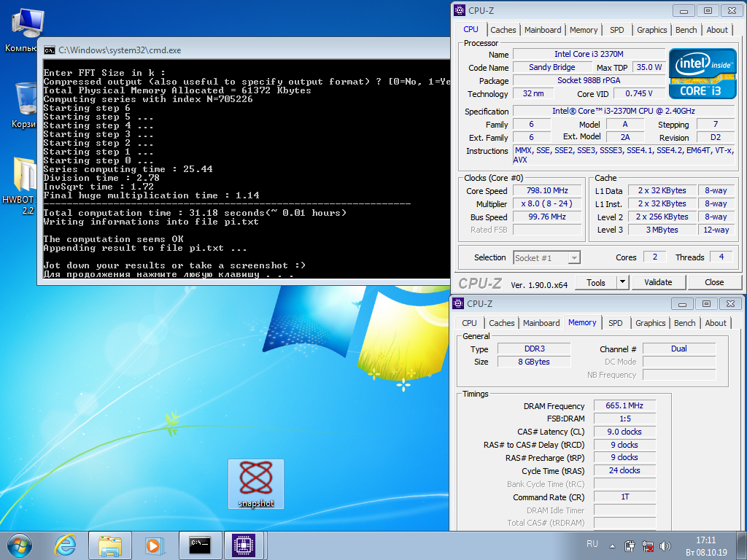747x560 pixels.
Task: Click the memory Type value DDR3
Action: (x=535, y=349)
